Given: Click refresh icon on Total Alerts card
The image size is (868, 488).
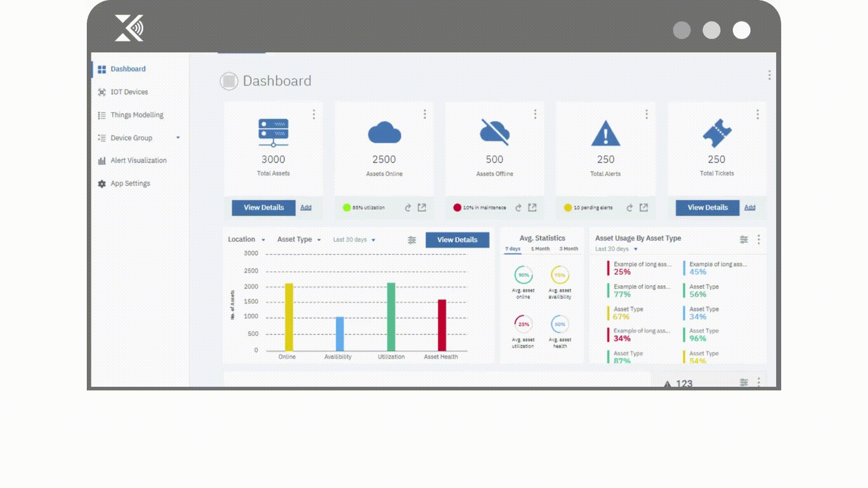Looking at the screenshot, I should point(629,208).
